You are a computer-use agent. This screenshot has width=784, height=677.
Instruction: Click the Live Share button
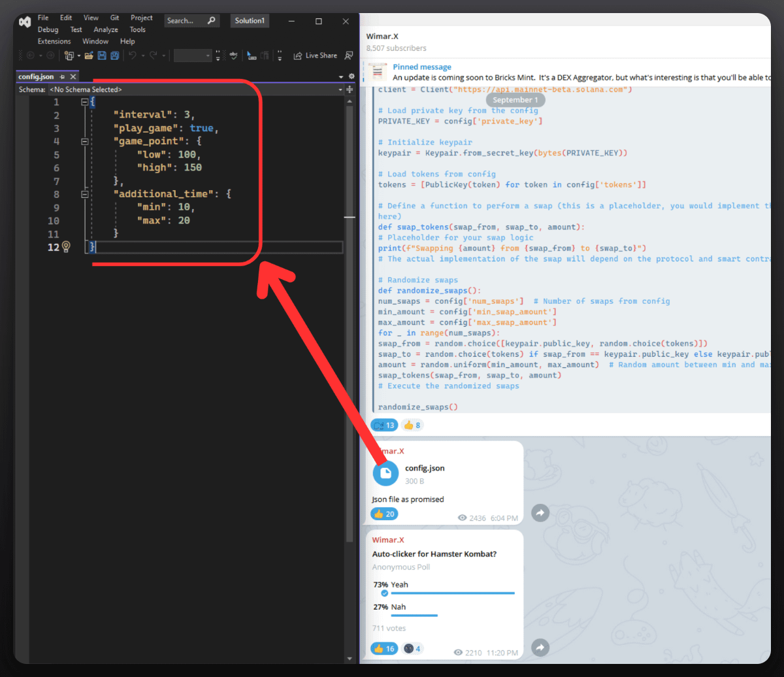click(316, 56)
